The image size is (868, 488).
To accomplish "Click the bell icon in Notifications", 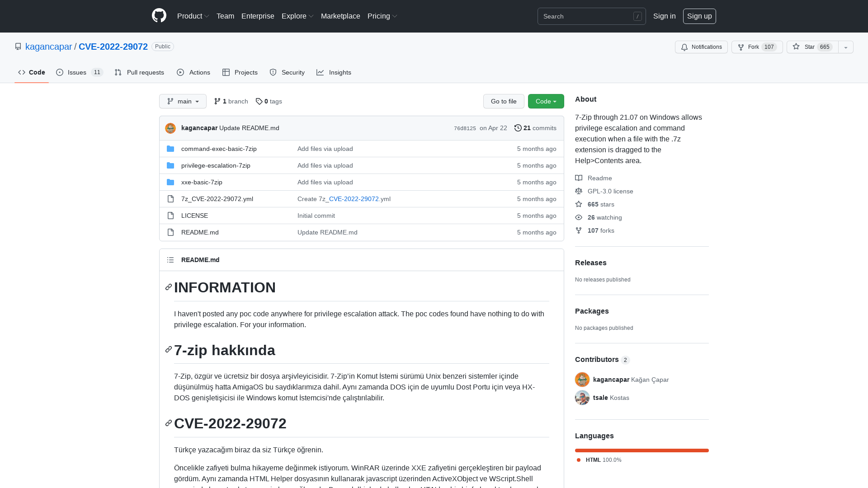I will pos(684,47).
